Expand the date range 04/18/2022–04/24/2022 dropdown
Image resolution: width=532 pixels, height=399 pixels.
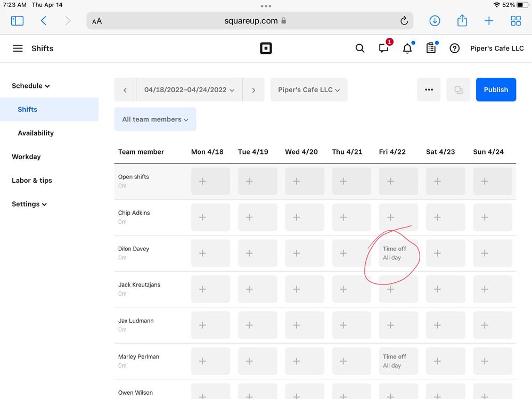click(x=189, y=90)
